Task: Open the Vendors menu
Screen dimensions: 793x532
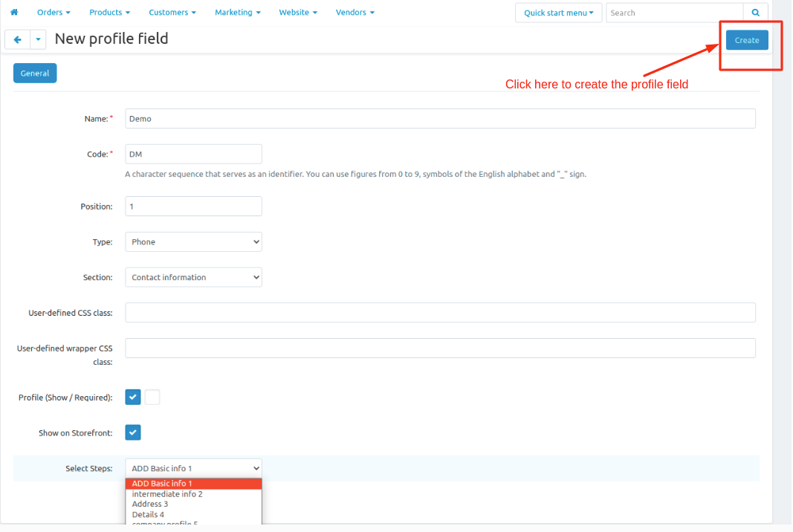Action: point(355,13)
